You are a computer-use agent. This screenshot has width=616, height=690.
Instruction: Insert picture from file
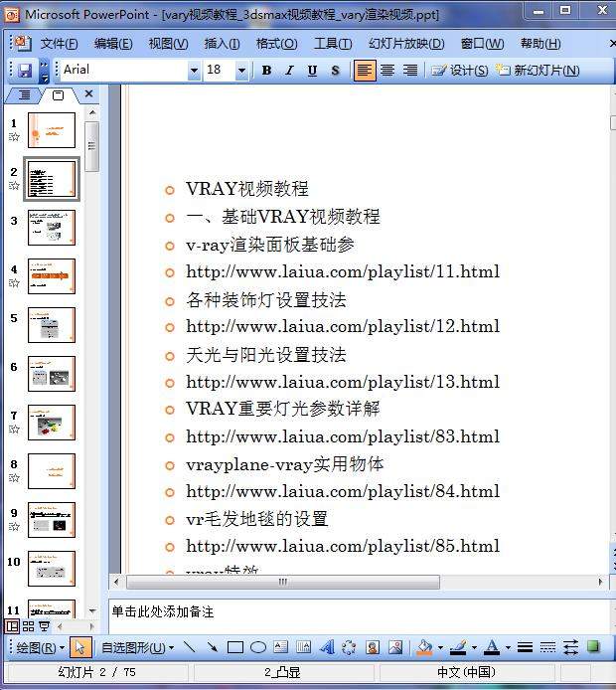pos(395,647)
